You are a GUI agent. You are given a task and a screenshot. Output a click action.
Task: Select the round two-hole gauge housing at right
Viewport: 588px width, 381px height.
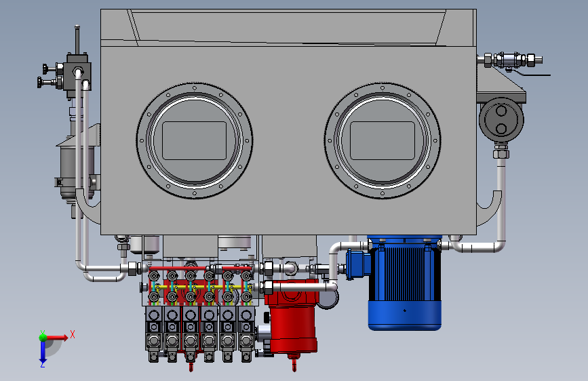(501, 119)
